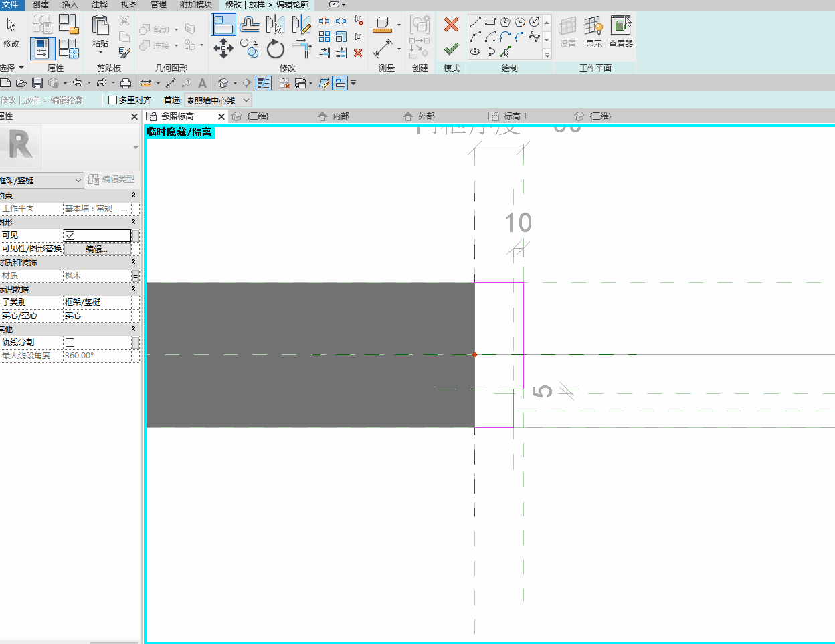
Task: Activate the Rotate tool
Action: click(x=275, y=49)
